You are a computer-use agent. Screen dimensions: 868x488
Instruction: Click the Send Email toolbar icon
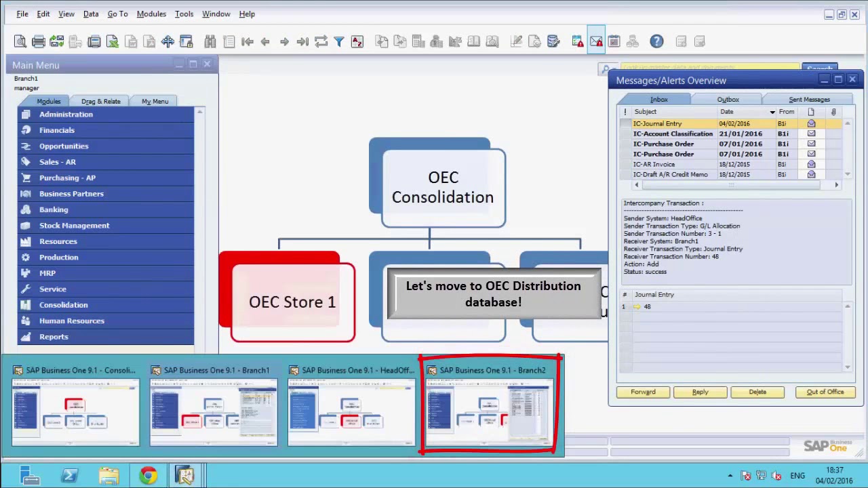click(57, 42)
